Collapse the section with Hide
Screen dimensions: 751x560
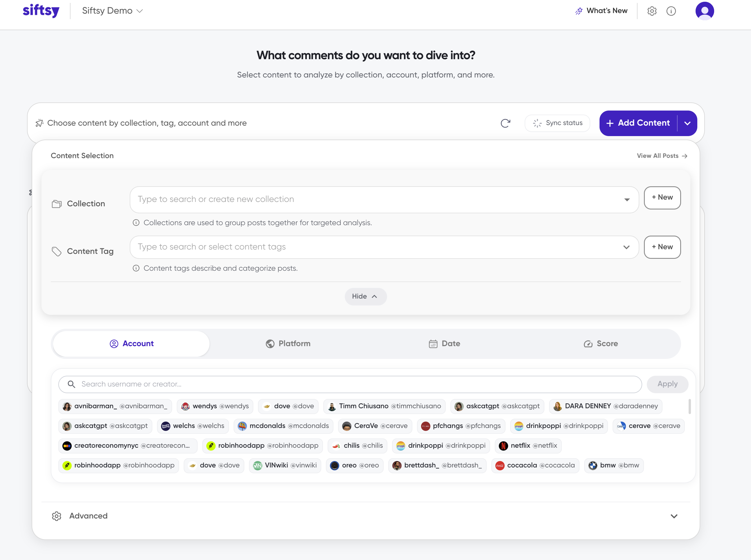coord(366,296)
